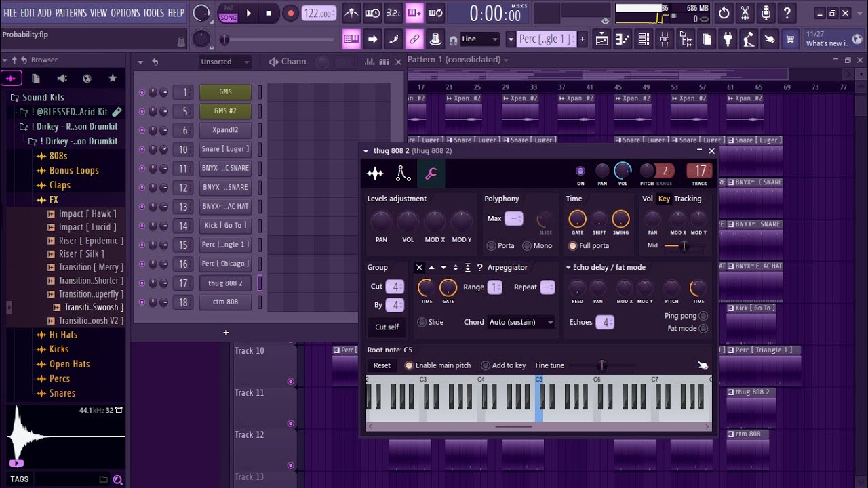The height and width of the screenshot is (488, 868).
Task: Switch to the Key tracking tab
Action: tap(664, 199)
